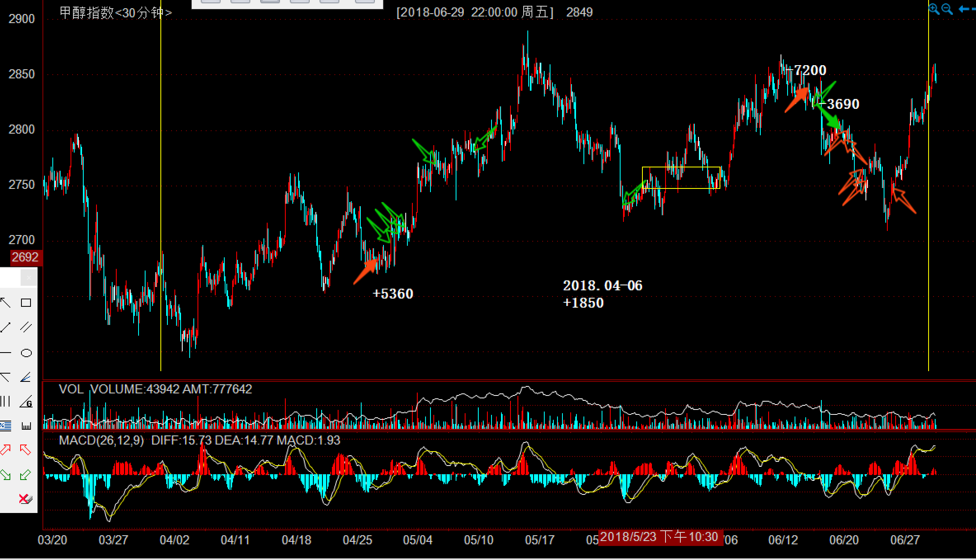Screen dimensions: 976x560
Task: Click the 04/02 date on time axis
Action: point(174,540)
